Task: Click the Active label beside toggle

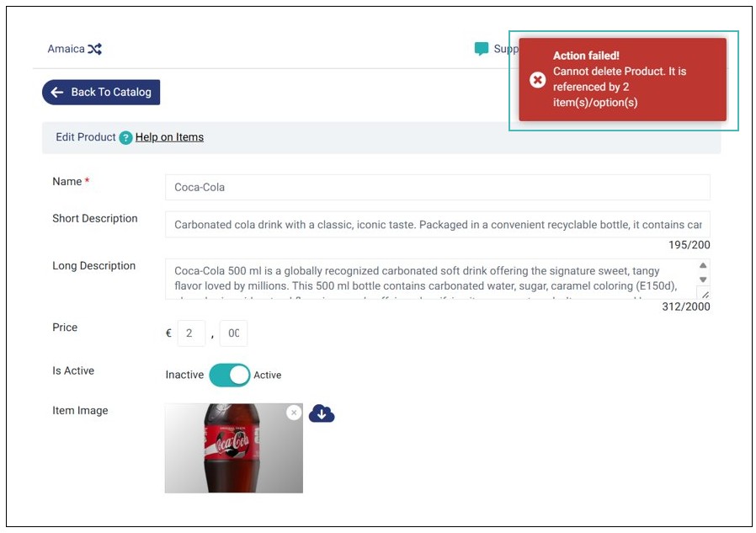Action: click(268, 375)
